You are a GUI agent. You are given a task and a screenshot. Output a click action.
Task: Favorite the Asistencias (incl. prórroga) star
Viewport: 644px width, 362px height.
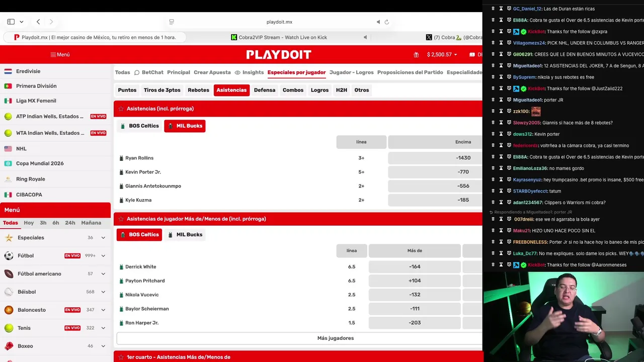(121, 109)
